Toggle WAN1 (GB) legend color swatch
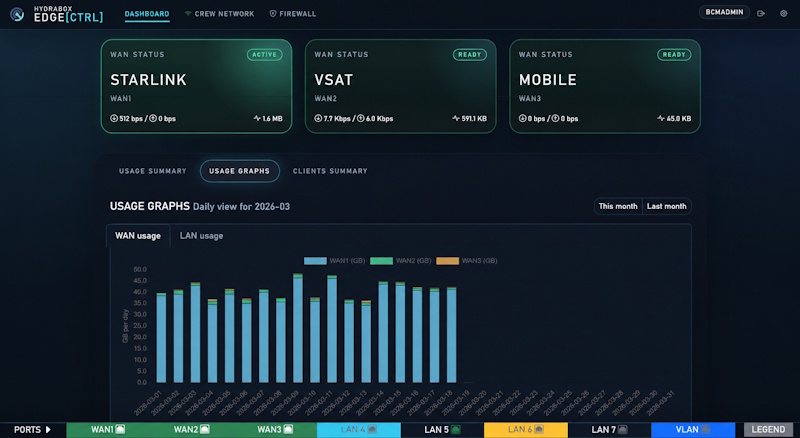Viewport: 800px width, 438px height. click(x=315, y=261)
